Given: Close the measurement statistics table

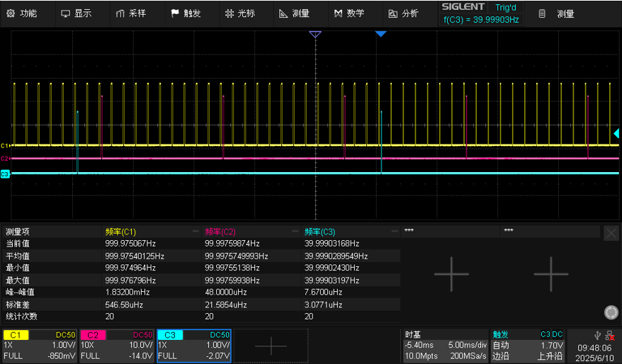Looking at the screenshot, I should [611, 233].
